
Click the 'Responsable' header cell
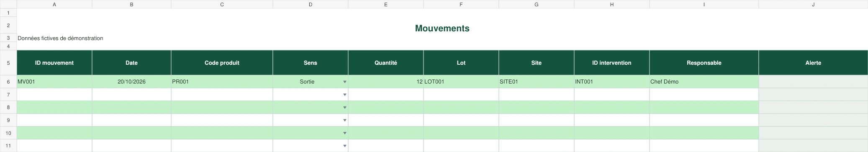point(704,63)
